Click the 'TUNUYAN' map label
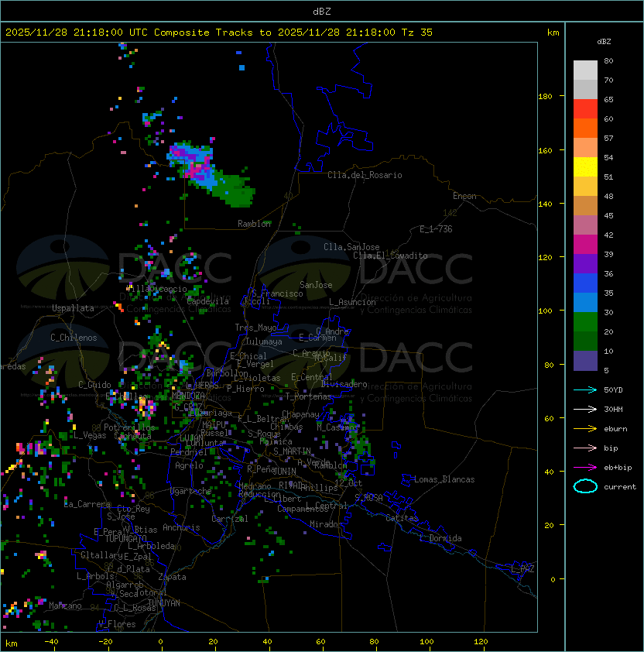Image resolution: width=644 pixels, height=652 pixels. tap(164, 603)
